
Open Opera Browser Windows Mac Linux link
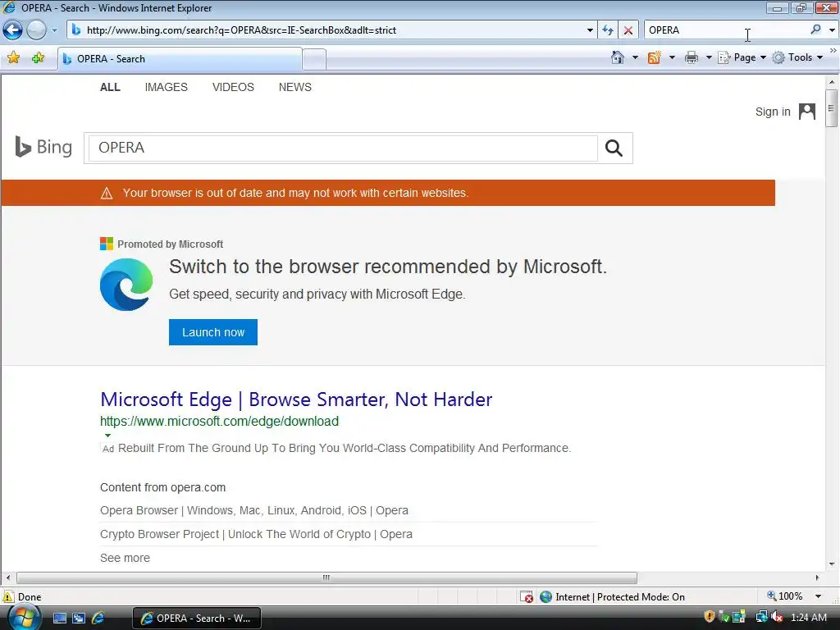(x=254, y=510)
